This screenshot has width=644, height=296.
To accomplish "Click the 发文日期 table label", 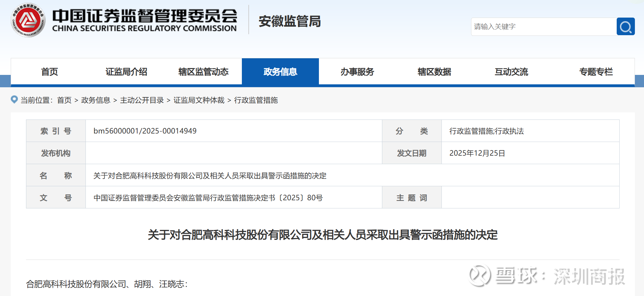I will (412, 153).
